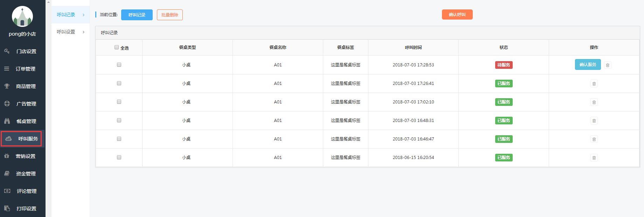The height and width of the screenshot is (217, 644).
Task: Expand the 呼叫记录 submenu chevron
Action: (x=83, y=15)
